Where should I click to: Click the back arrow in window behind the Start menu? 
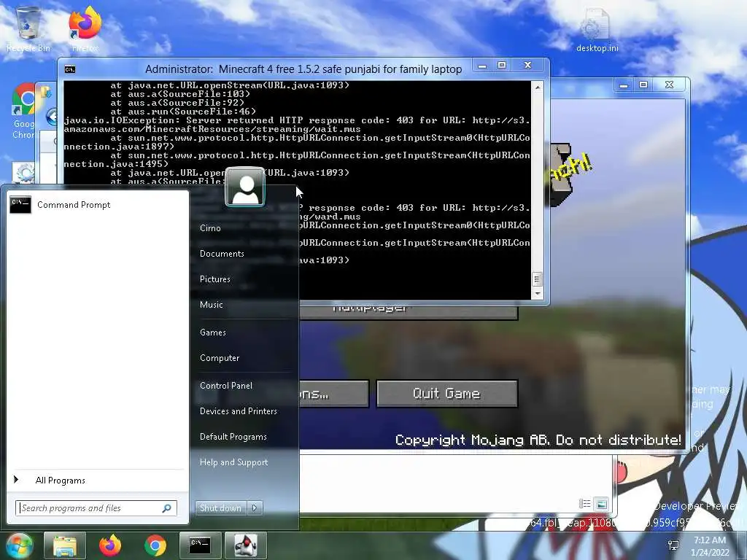pyautogui.click(x=52, y=117)
